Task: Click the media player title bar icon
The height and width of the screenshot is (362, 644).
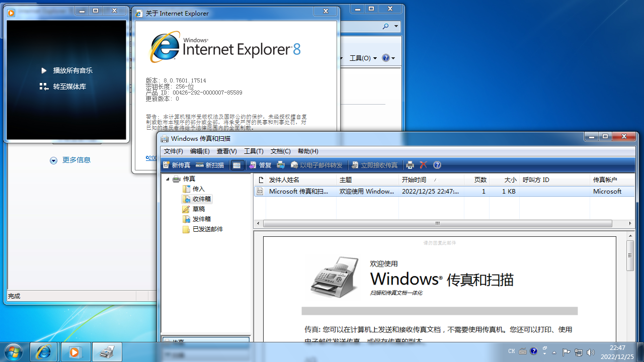Action: point(12,13)
